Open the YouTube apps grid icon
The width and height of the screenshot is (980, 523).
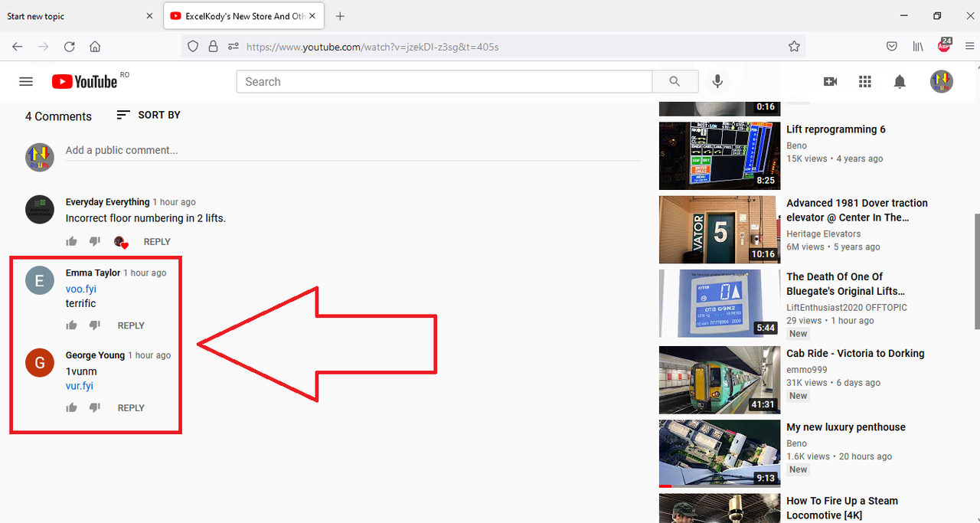[865, 82]
